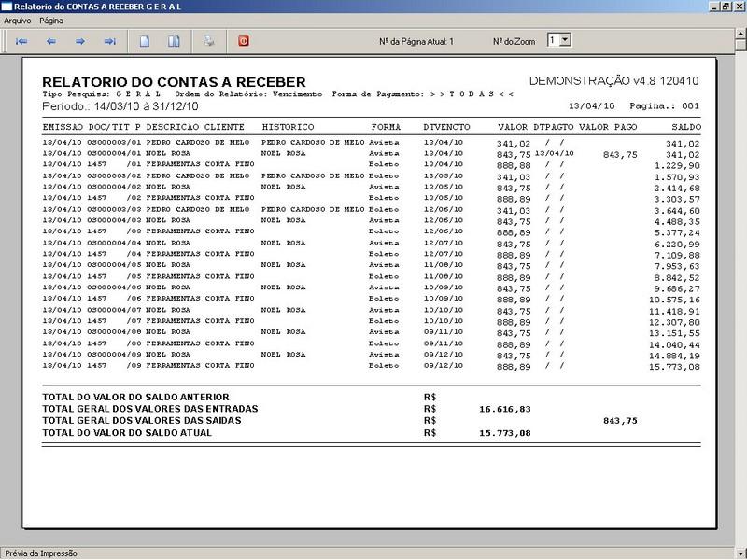Show single page view icon
The image size is (747, 560).
(x=145, y=41)
